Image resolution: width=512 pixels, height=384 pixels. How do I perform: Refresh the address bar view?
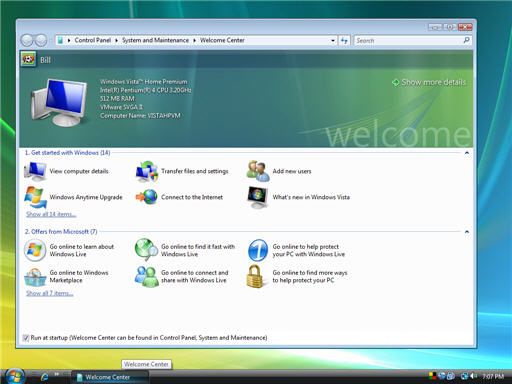pos(344,40)
